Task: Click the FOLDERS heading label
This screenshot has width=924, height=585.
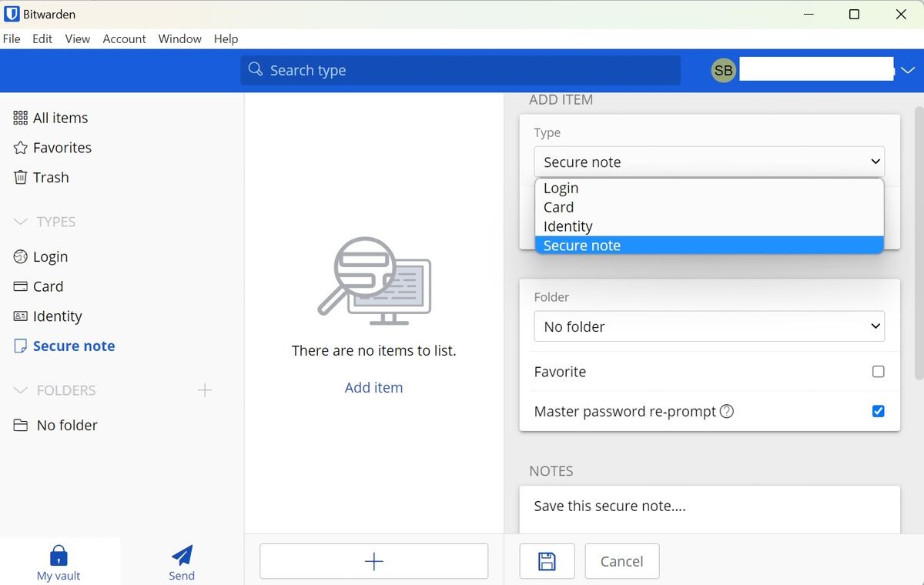Action: coord(66,390)
